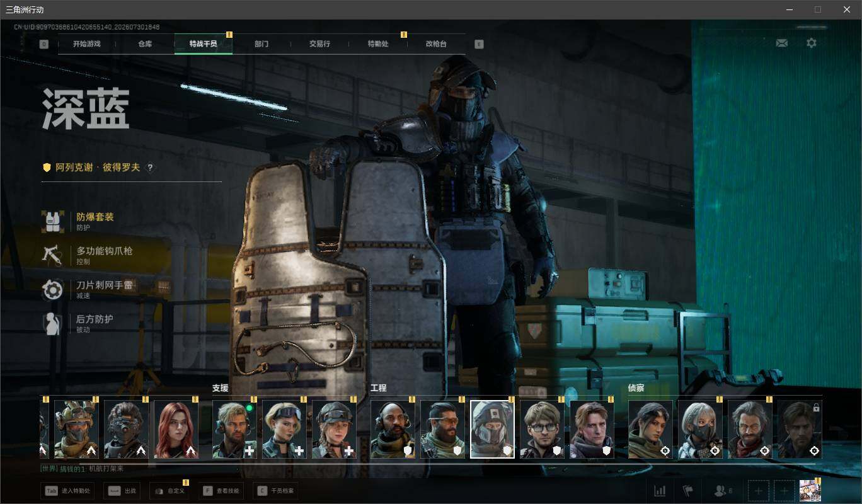Select the locked recon operator portrait
862x504 pixels.
[800, 429]
